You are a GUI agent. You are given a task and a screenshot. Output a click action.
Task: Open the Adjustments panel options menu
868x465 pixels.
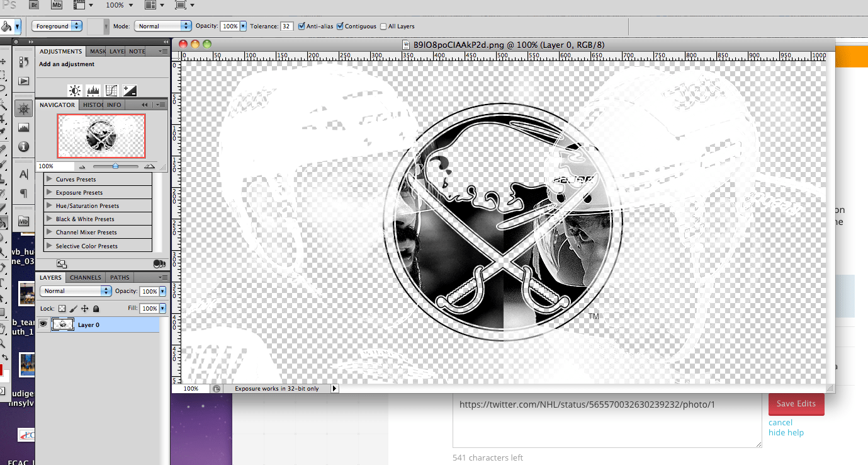(164, 52)
